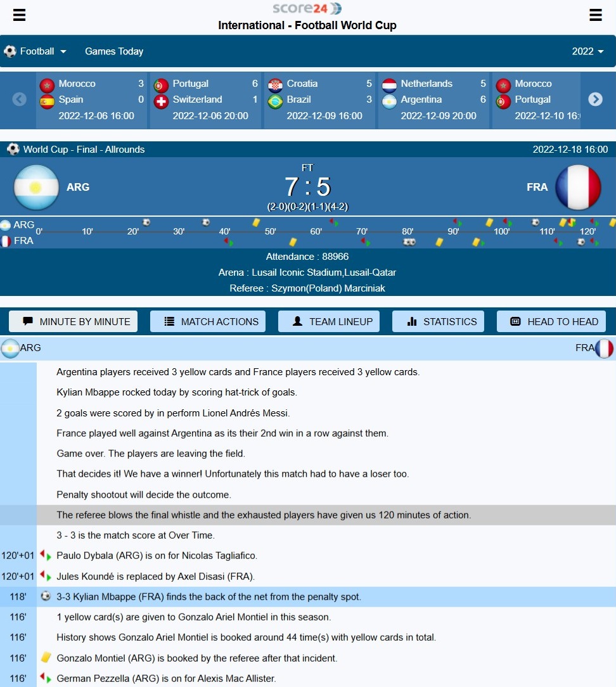The width and height of the screenshot is (616, 687).
Task: Click the score24 logo
Action: point(307,9)
